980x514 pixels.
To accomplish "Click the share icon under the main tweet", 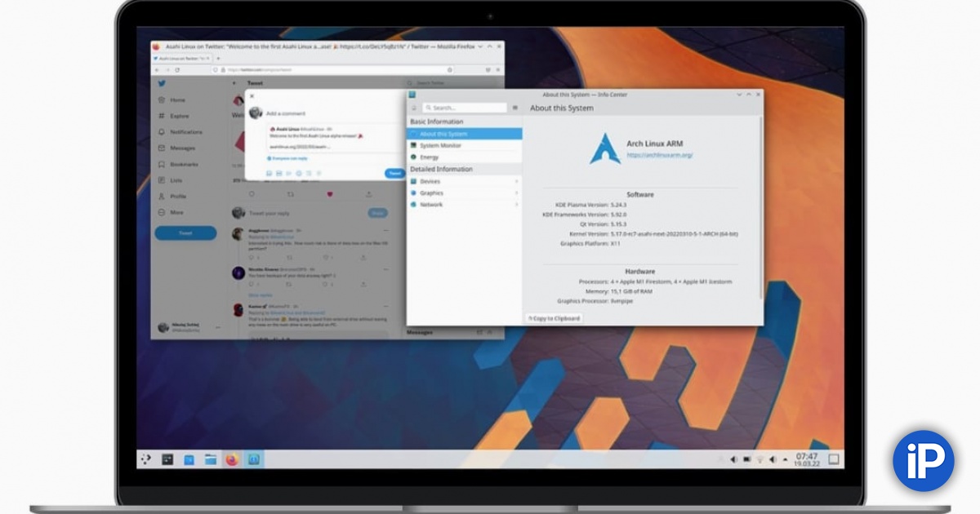I will pyautogui.click(x=369, y=193).
